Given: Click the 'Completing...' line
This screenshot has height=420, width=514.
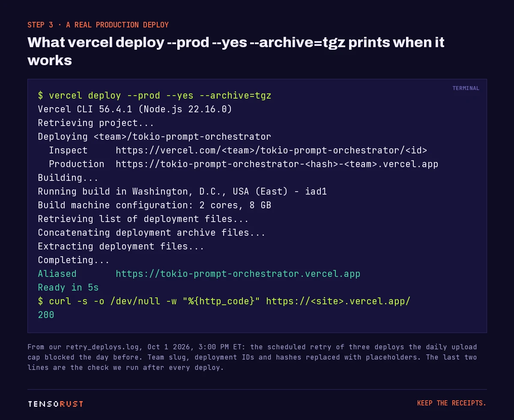Looking at the screenshot, I should point(74,260).
